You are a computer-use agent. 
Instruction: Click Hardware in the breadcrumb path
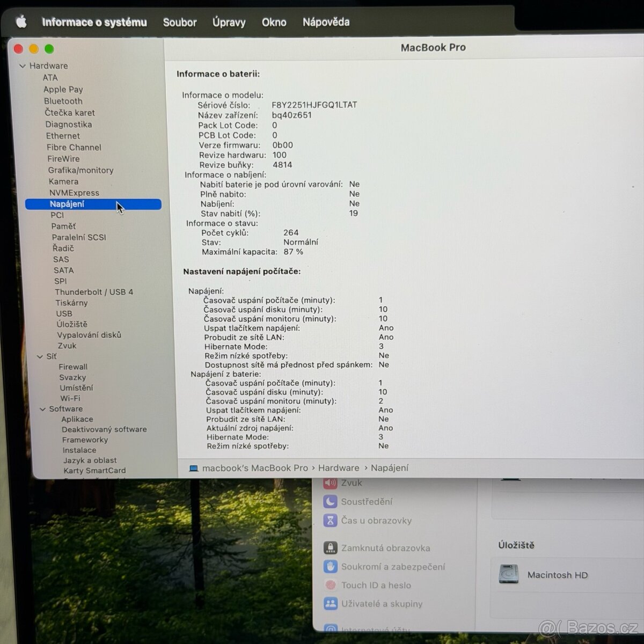pyautogui.click(x=338, y=467)
